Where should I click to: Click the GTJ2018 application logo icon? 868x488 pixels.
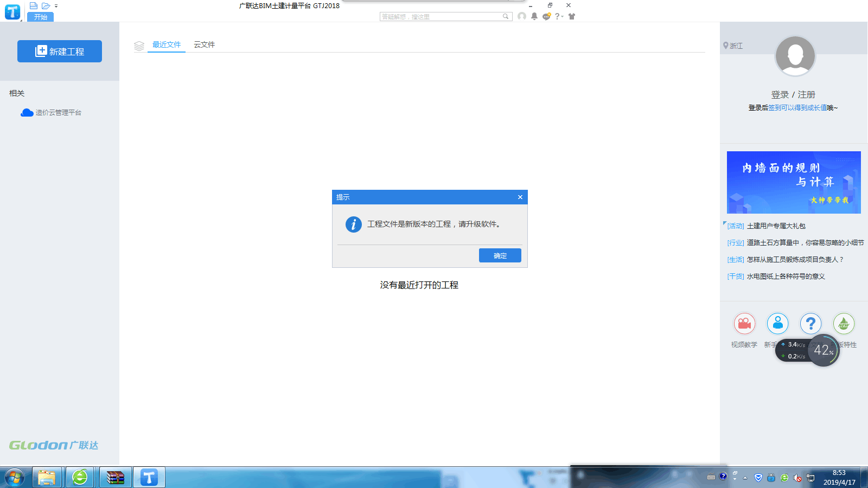click(12, 11)
